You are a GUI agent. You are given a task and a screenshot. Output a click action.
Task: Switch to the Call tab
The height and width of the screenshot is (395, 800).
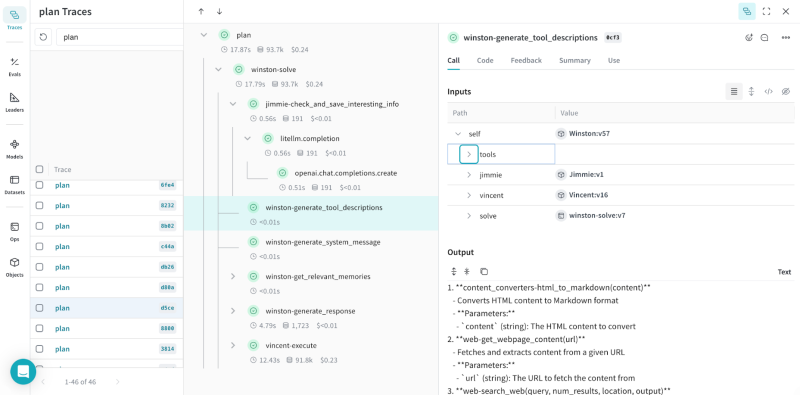pos(454,60)
